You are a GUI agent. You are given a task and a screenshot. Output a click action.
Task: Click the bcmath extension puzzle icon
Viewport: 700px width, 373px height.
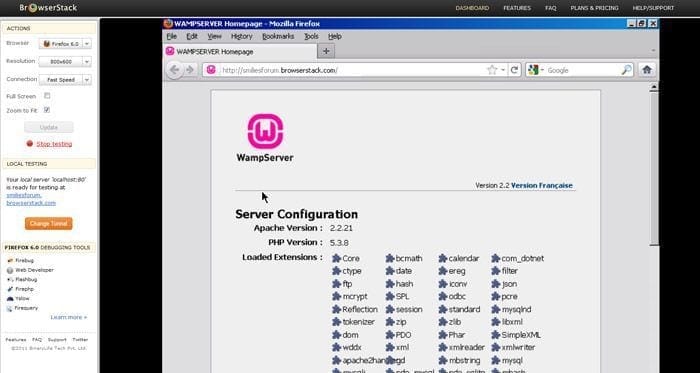pos(390,258)
